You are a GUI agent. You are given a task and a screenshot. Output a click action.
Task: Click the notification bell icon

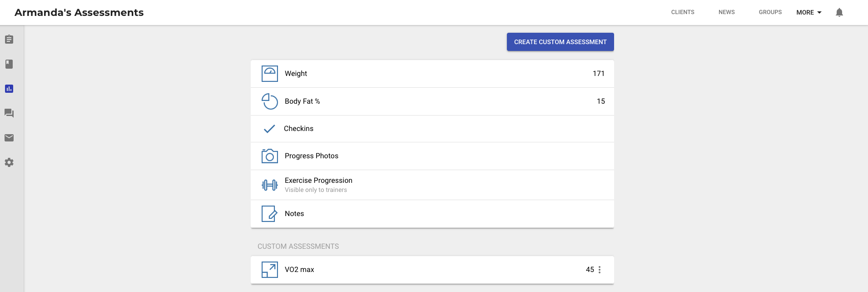click(x=839, y=12)
